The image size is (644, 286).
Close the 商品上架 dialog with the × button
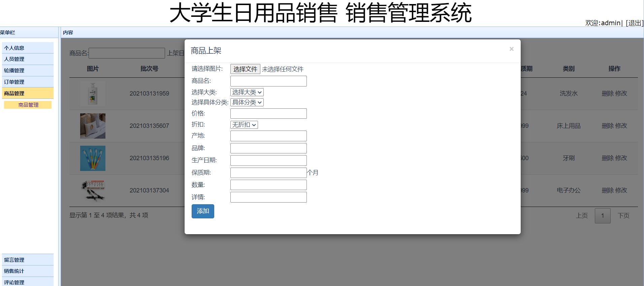[511, 49]
